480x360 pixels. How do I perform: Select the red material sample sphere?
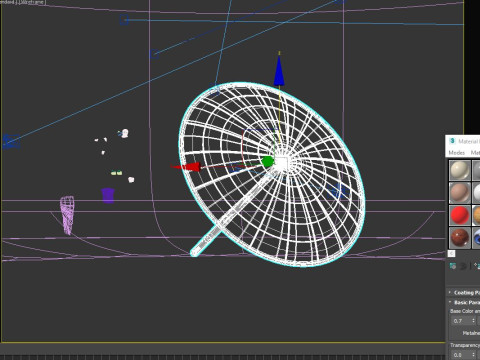pos(460,215)
